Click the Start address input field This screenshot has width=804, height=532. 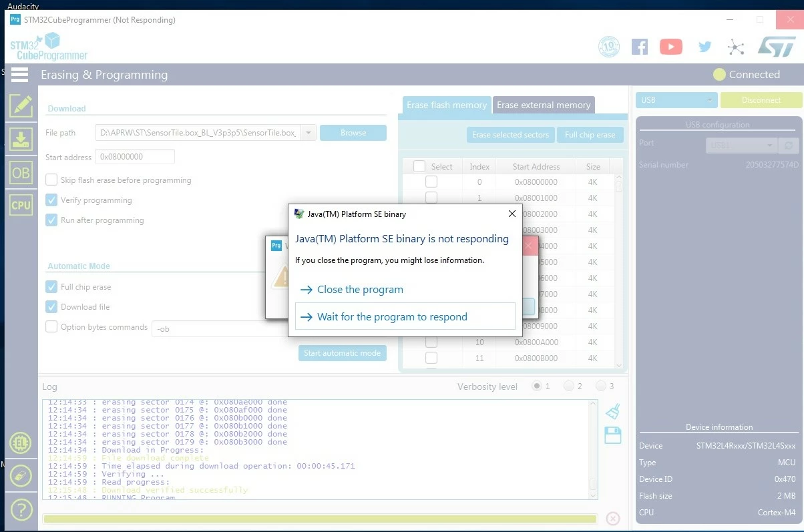point(135,157)
